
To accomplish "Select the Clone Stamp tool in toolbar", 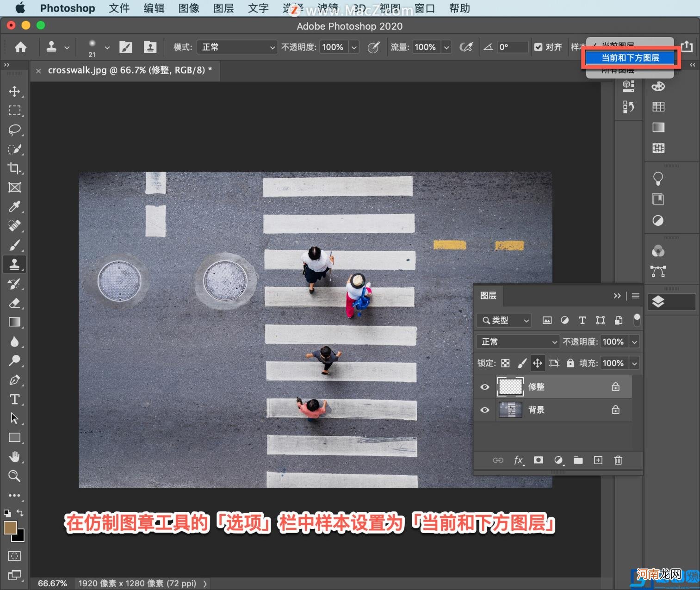I will (14, 264).
